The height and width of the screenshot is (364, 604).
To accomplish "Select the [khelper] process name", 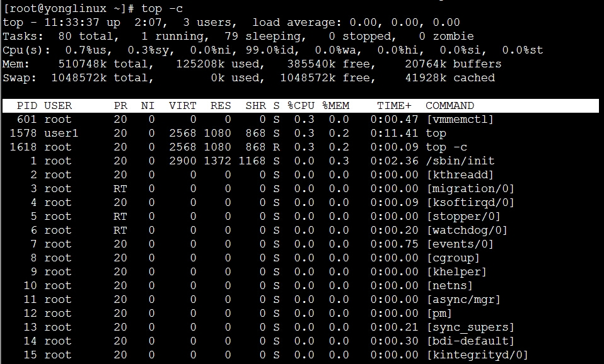I will (x=456, y=271).
